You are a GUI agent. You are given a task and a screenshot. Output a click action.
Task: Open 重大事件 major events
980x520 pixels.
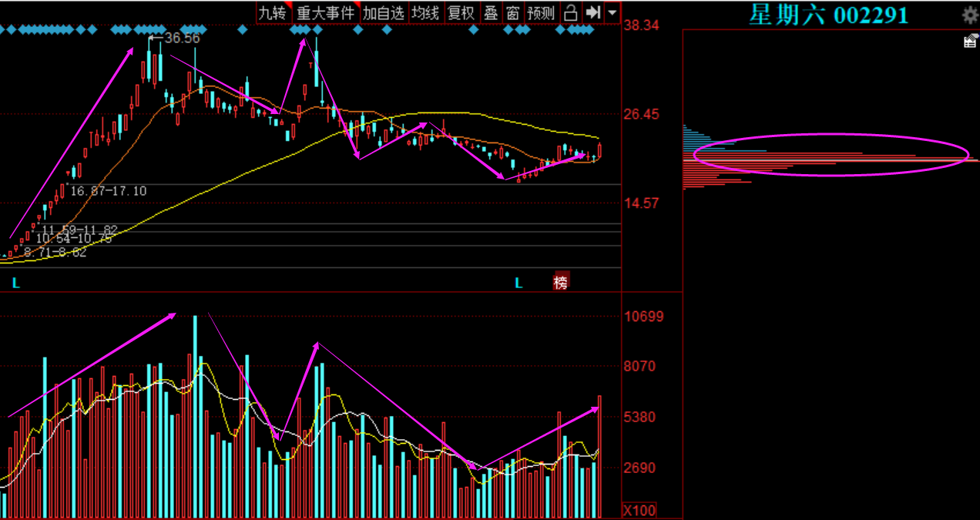pyautogui.click(x=326, y=12)
